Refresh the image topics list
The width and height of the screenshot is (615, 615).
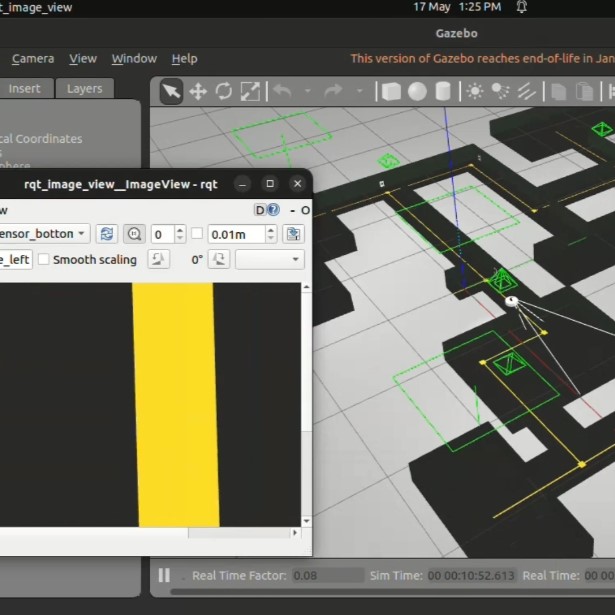click(107, 234)
